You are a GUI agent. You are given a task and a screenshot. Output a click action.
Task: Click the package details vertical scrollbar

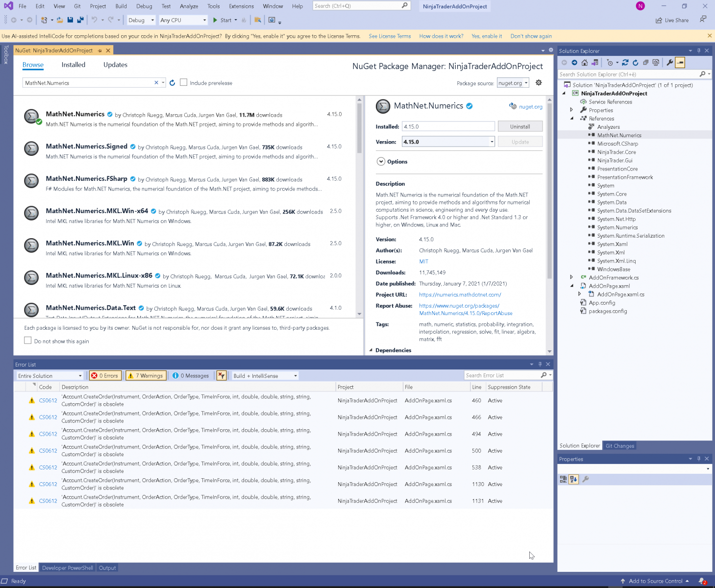point(549,225)
